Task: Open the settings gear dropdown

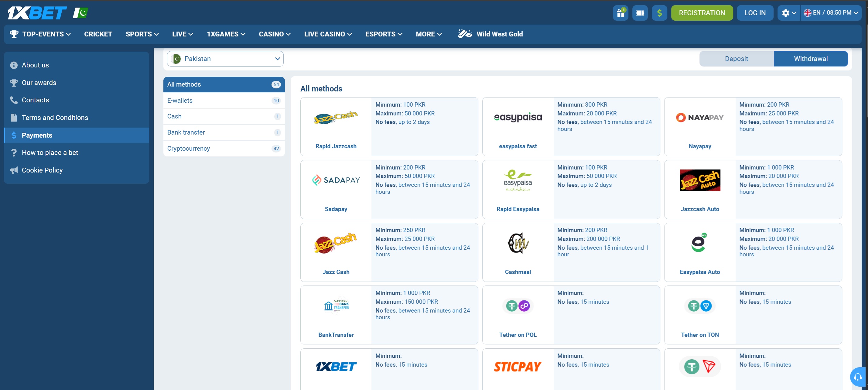Action: pos(789,13)
